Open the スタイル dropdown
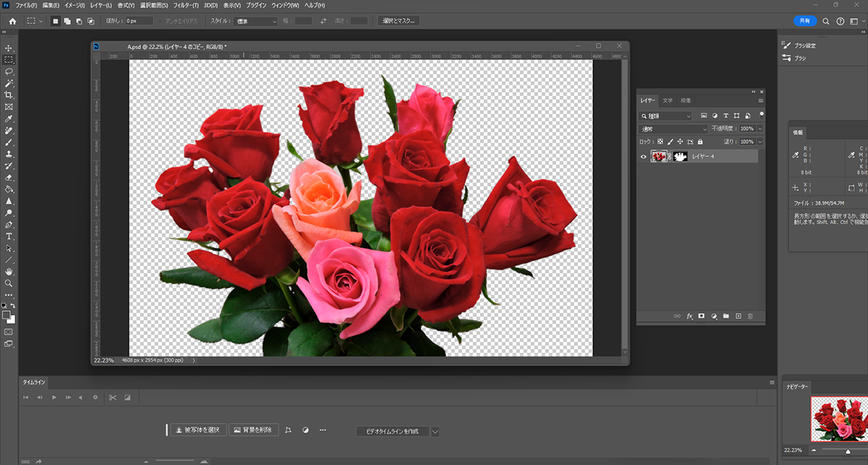 click(x=256, y=21)
